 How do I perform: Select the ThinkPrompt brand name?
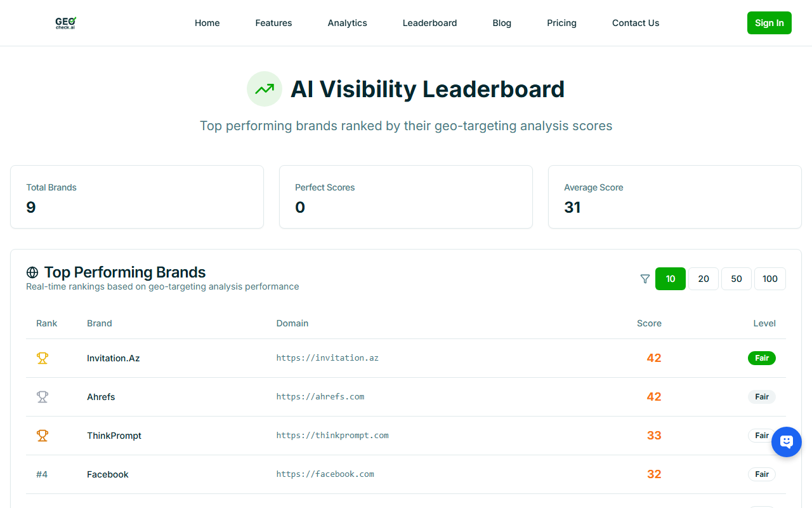[114, 436]
